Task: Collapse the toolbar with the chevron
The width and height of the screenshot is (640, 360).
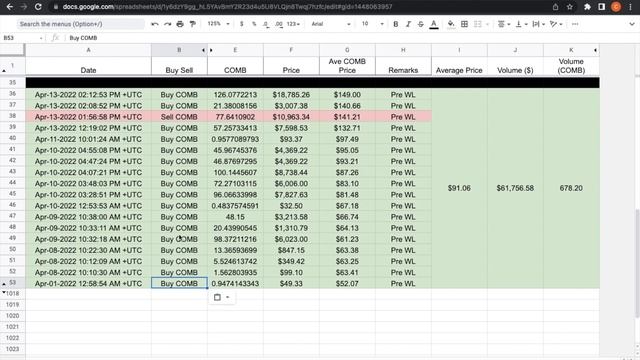Action: (x=632, y=24)
